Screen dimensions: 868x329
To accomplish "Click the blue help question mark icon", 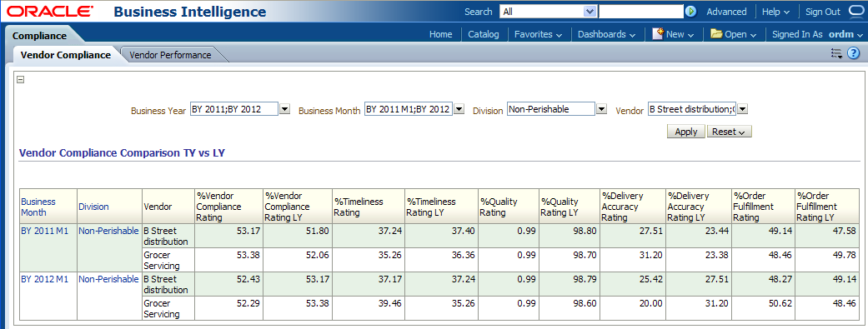I will pyautogui.click(x=853, y=53).
